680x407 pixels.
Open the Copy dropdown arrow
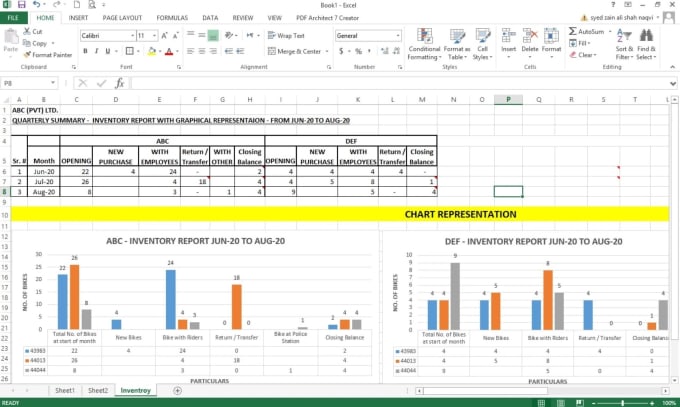pos(53,43)
